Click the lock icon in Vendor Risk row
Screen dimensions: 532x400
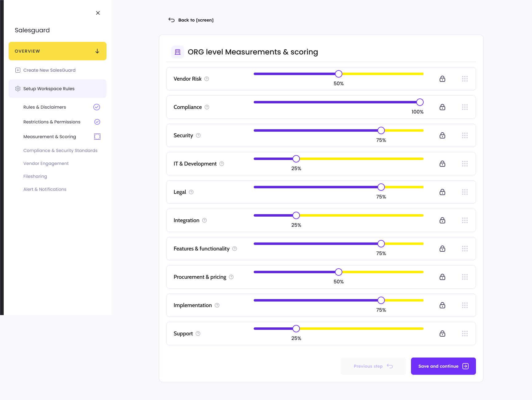442,79
